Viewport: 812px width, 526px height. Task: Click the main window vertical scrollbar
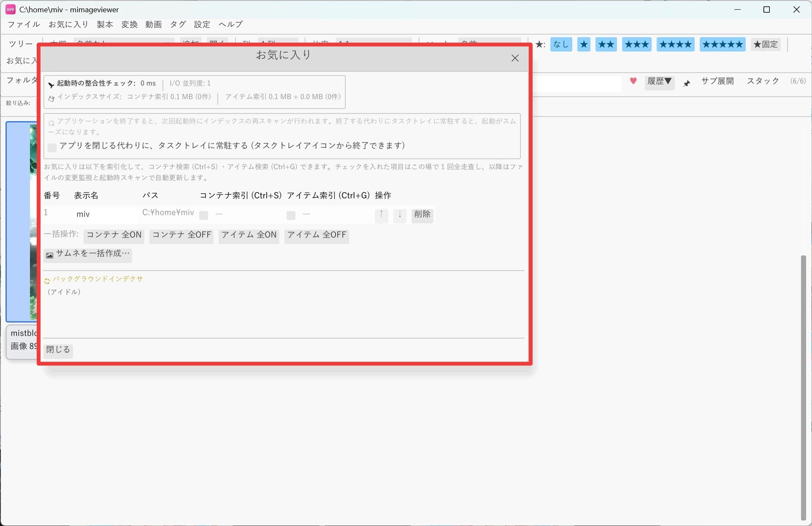pyautogui.click(x=803, y=387)
